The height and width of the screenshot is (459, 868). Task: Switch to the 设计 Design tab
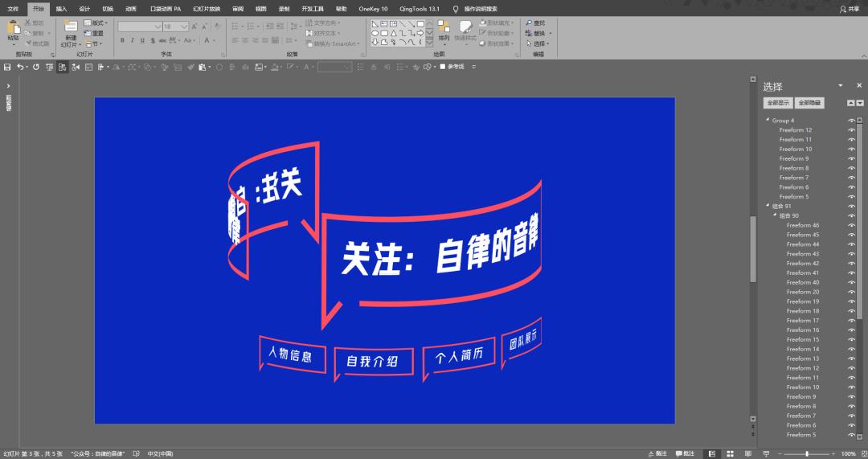[x=84, y=9]
